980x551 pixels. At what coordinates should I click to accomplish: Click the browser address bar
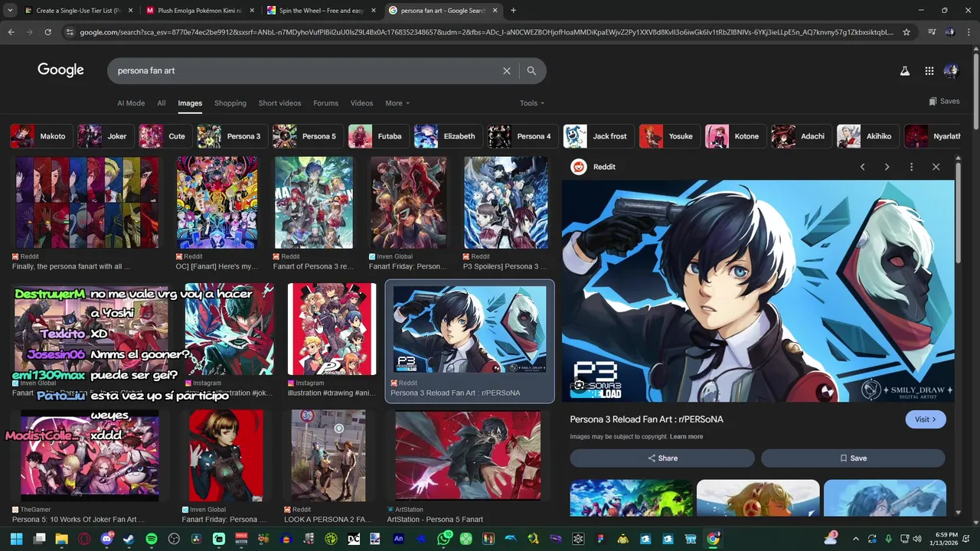pyautogui.click(x=486, y=32)
